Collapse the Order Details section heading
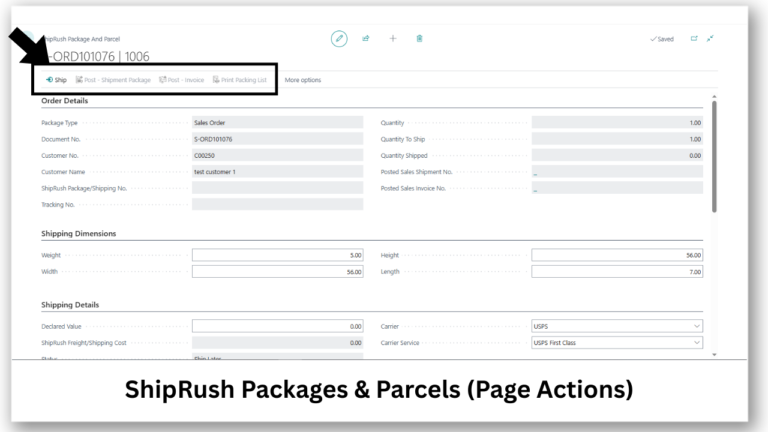Screen dimensions: 768x432 point(65,101)
